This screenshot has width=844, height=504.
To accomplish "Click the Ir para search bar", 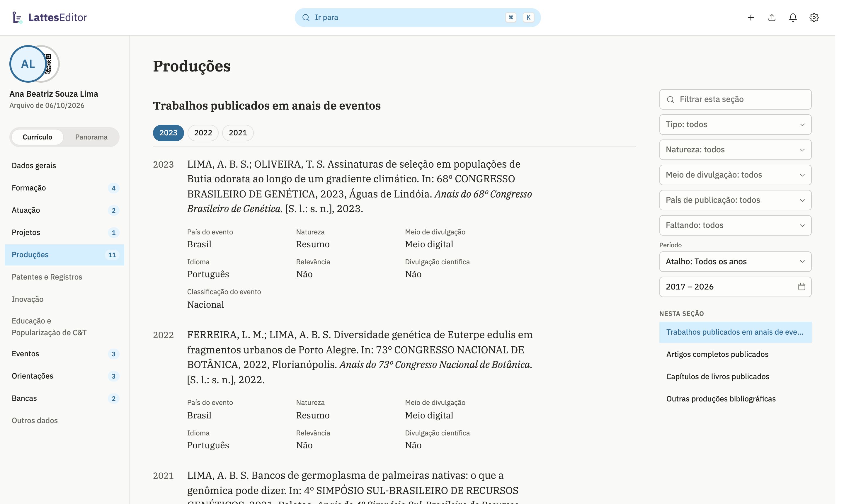I will [x=417, y=17].
